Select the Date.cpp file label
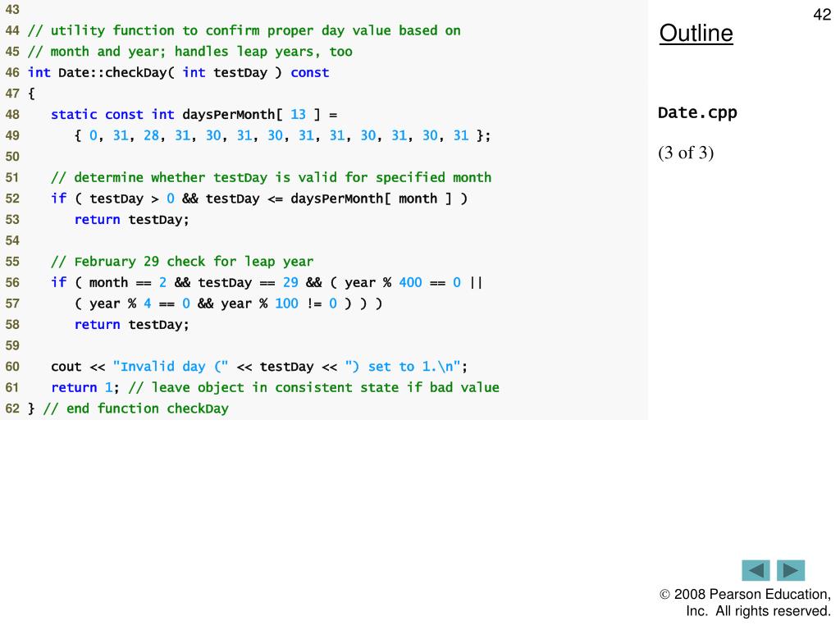The width and height of the screenshot is (840, 630). [697, 112]
